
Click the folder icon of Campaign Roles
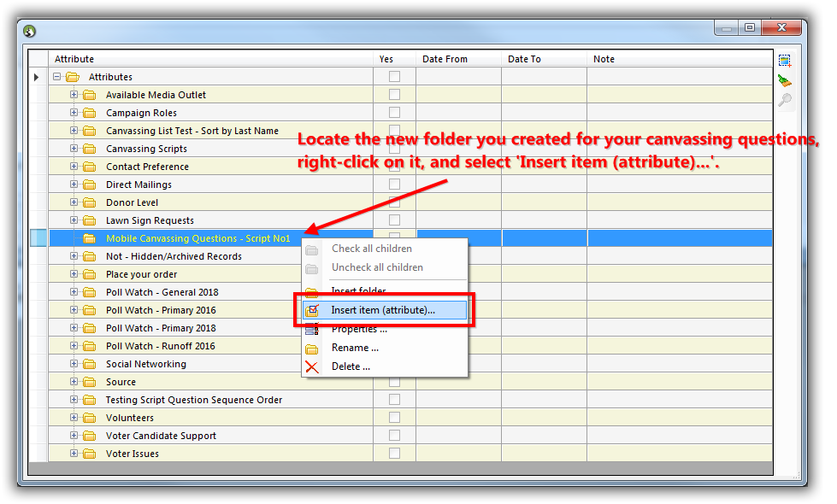(90, 113)
